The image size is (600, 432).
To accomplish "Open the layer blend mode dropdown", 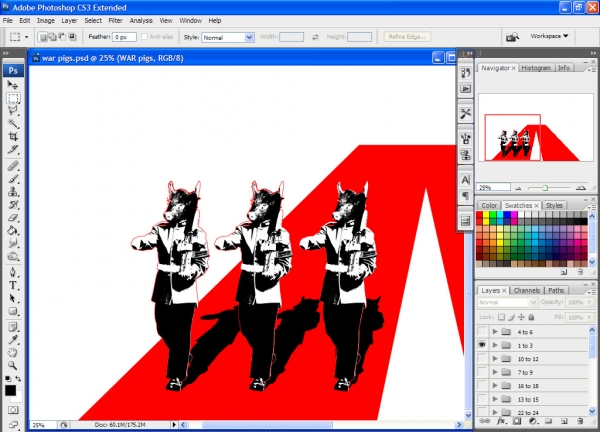I will 507,302.
